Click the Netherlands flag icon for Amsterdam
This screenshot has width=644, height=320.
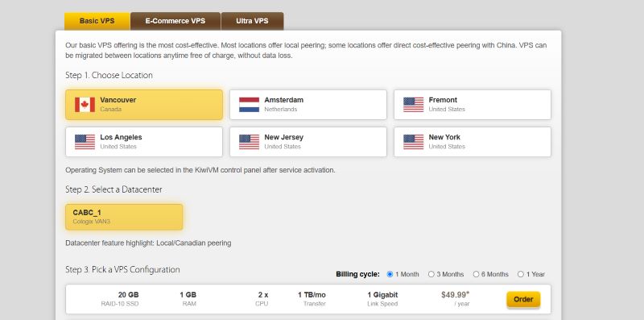249,105
